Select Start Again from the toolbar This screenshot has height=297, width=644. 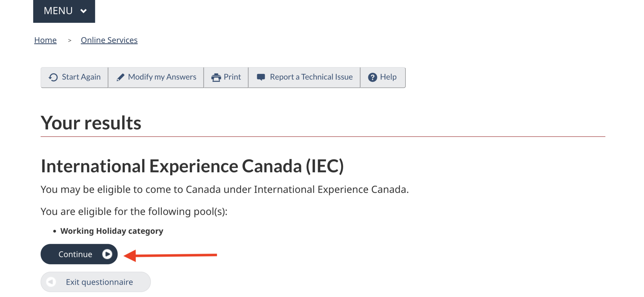[x=74, y=77]
